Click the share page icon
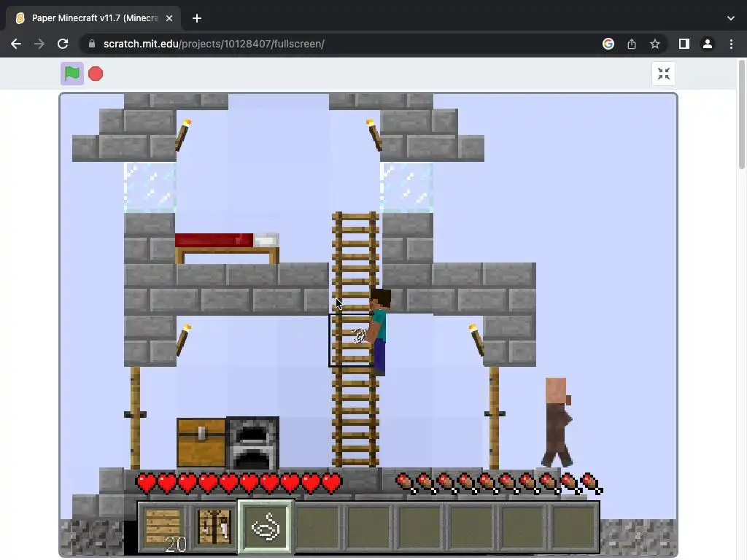 click(632, 44)
